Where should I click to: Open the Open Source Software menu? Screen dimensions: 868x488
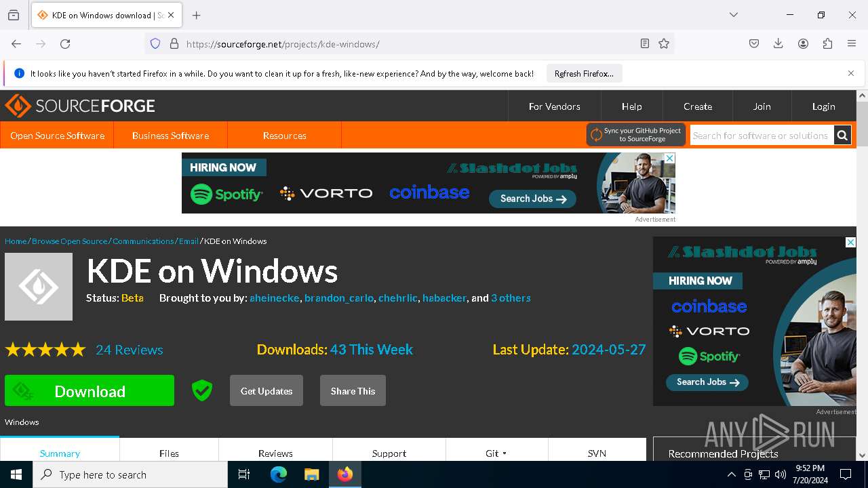[57, 136]
